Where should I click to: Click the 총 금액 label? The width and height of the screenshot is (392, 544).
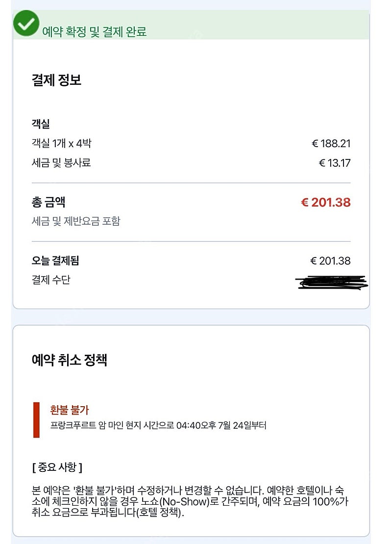49,202
